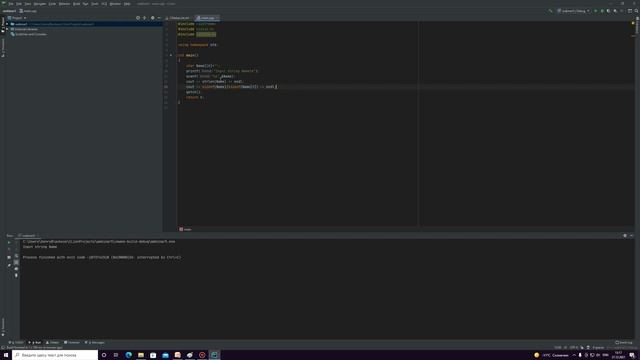Click the run gutter arrow beside main()
The height and width of the screenshot is (360, 640).
pos(171,55)
